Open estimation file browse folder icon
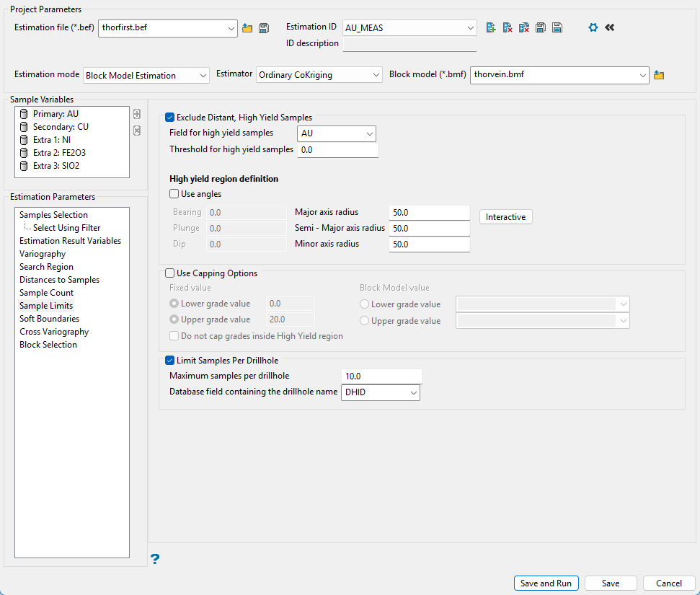The width and height of the screenshot is (700, 595). click(247, 28)
